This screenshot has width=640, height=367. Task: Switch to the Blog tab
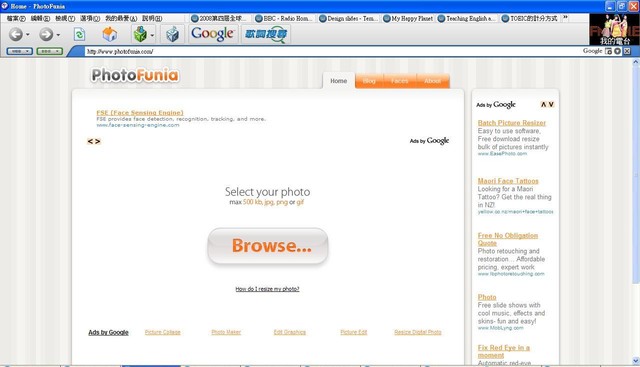point(369,81)
